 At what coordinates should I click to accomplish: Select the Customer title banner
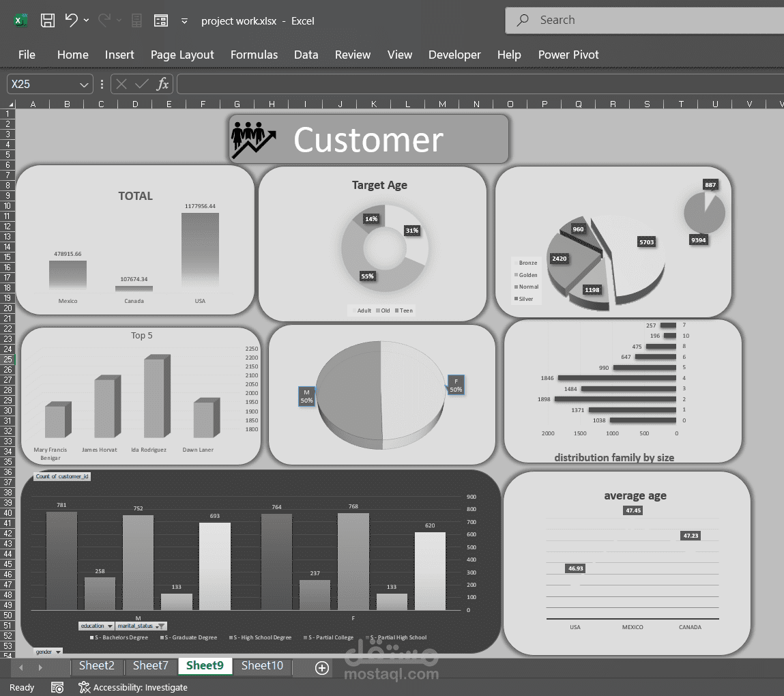(x=368, y=139)
